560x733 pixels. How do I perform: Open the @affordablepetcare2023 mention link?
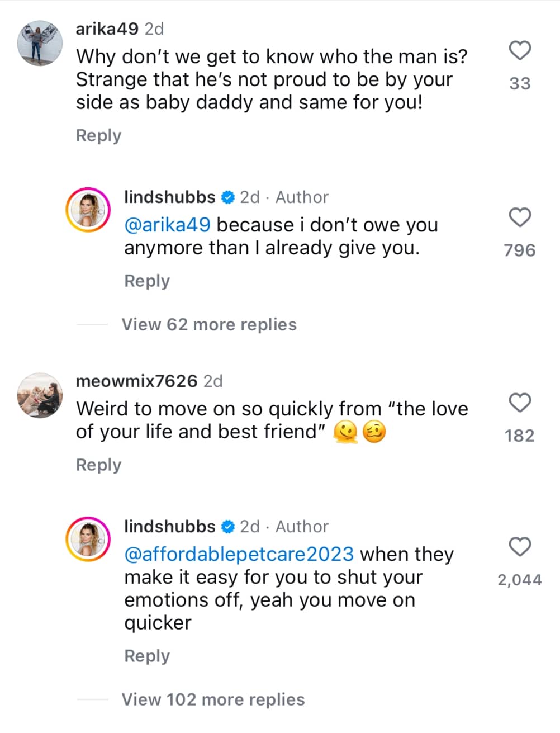click(238, 554)
